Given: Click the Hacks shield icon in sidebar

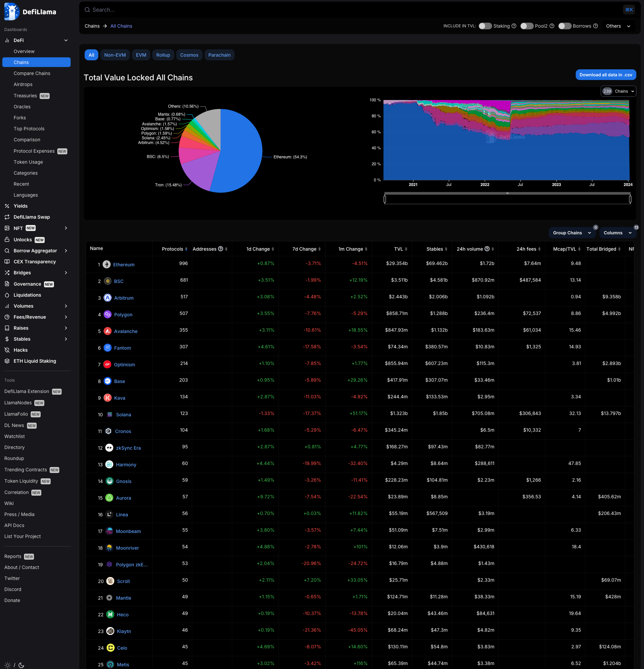Looking at the screenshot, I should click(7, 350).
